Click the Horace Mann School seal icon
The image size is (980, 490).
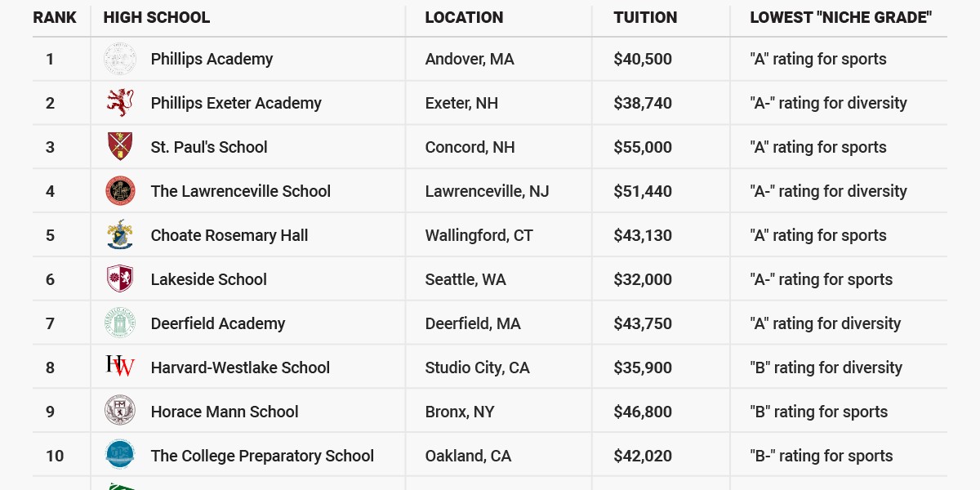[120, 411]
